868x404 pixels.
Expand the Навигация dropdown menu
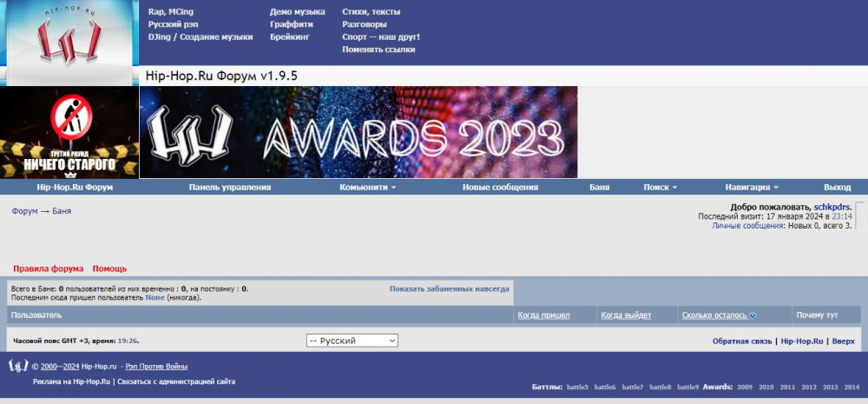coord(752,188)
